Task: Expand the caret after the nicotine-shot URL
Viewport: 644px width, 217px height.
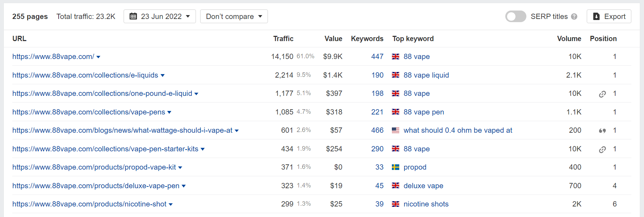Action: 171,204
